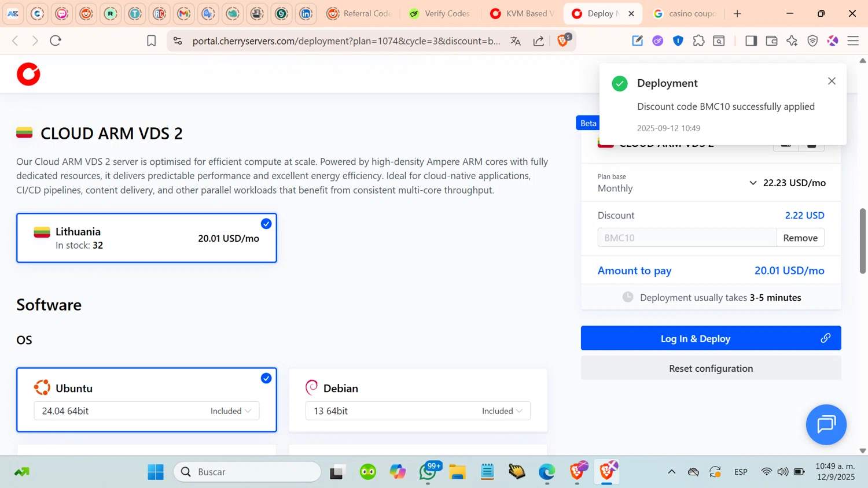Close the Deploy tab
868x488 pixels.
pos(631,13)
